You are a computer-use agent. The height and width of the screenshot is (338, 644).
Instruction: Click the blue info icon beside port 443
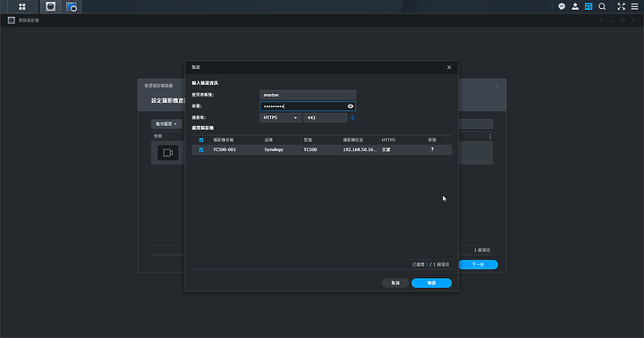(x=352, y=118)
